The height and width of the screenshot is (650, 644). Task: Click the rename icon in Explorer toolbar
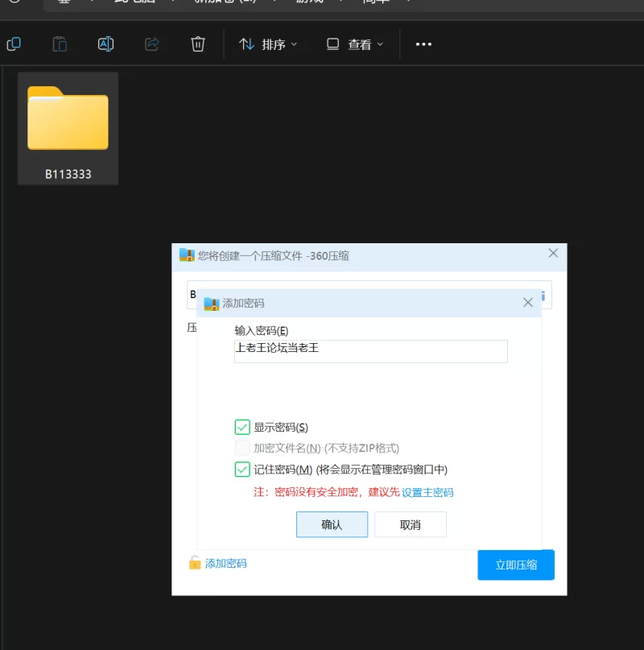pos(105,44)
